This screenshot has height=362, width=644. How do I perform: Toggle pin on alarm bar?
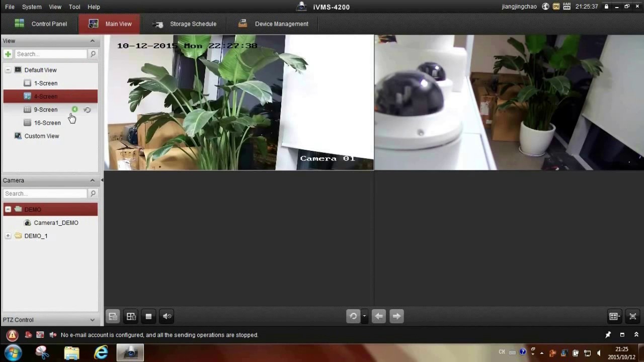(608, 335)
